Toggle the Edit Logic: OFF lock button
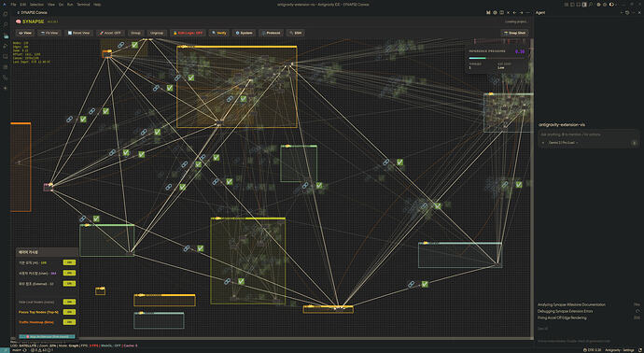644x353 pixels. click(x=188, y=33)
